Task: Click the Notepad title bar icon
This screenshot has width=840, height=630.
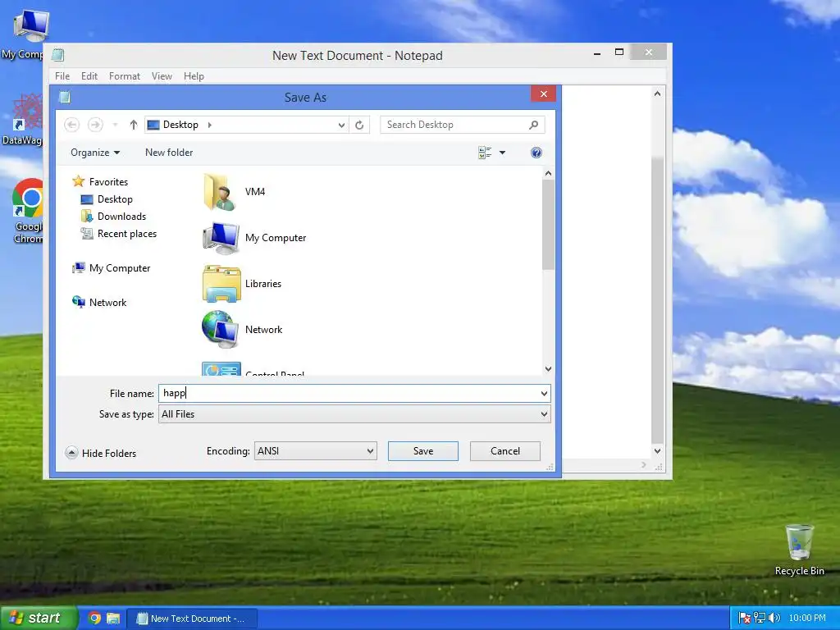Action: coord(58,55)
